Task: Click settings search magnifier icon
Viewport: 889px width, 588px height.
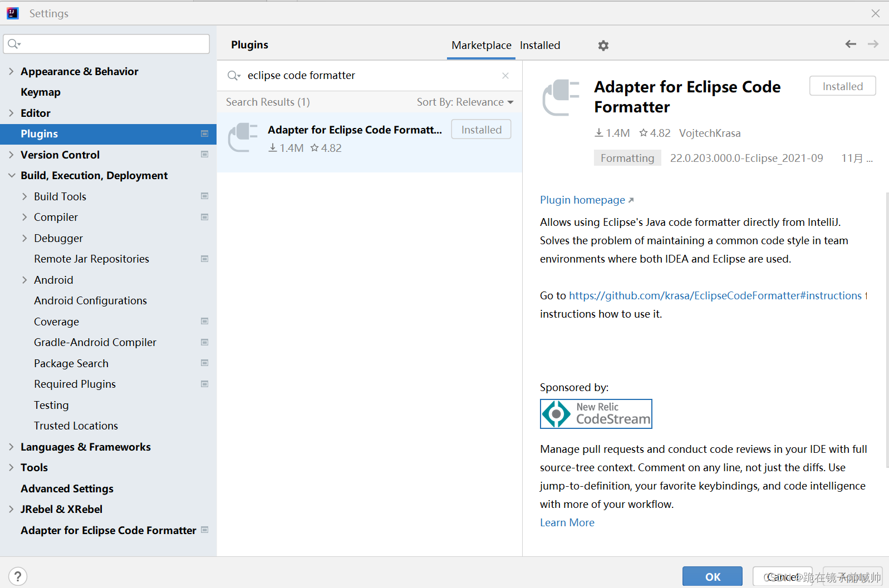Action: click(14, 44)
